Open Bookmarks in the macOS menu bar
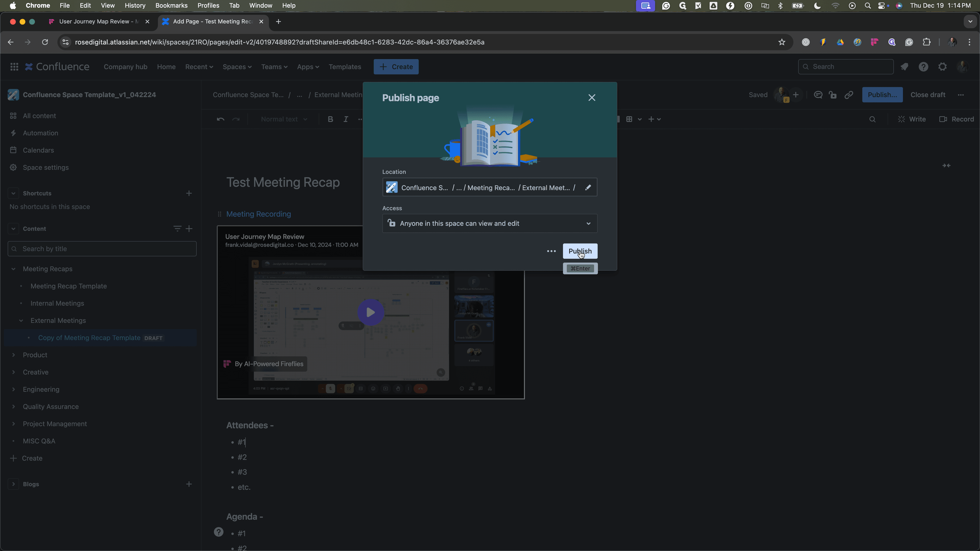The width and height of the screenshot is (980, 551). coord(171,5)
